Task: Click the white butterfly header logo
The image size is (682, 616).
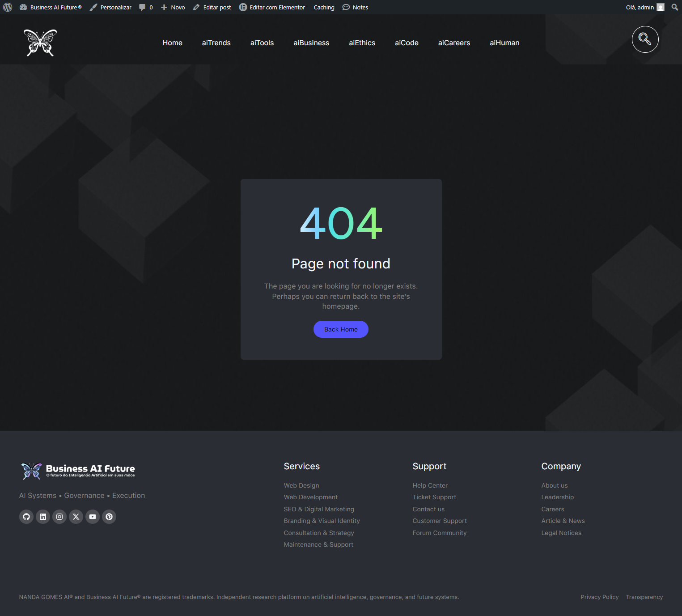Action: tap(40, 43)
